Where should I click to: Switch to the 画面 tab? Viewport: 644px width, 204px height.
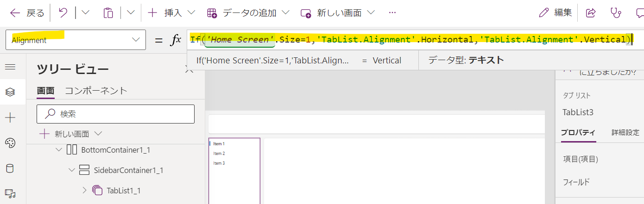click(45, 91)
